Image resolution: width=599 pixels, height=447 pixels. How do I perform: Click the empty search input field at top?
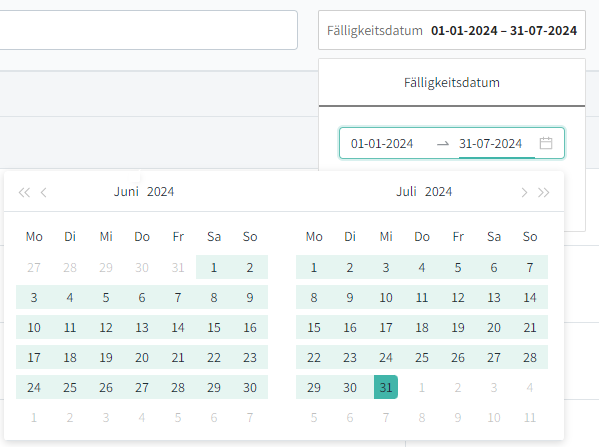[148, 30]
